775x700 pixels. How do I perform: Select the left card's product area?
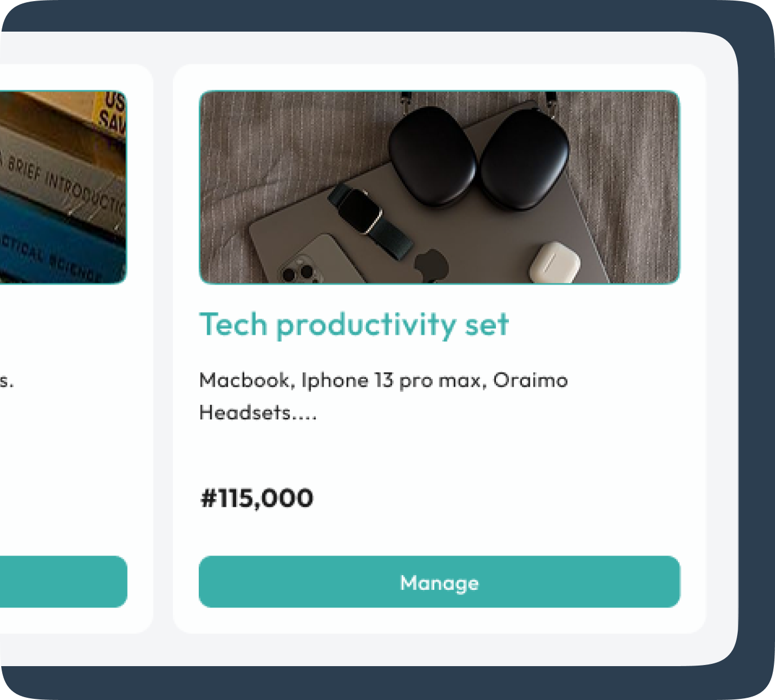tap(62, 339)
